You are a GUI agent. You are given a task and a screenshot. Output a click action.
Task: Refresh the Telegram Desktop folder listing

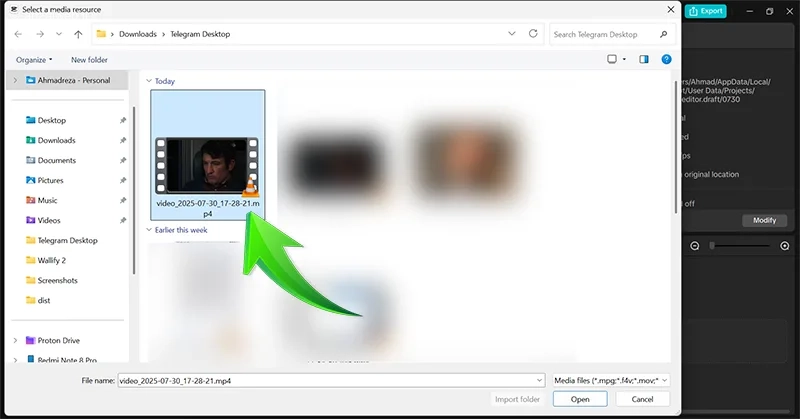[533, 34]
